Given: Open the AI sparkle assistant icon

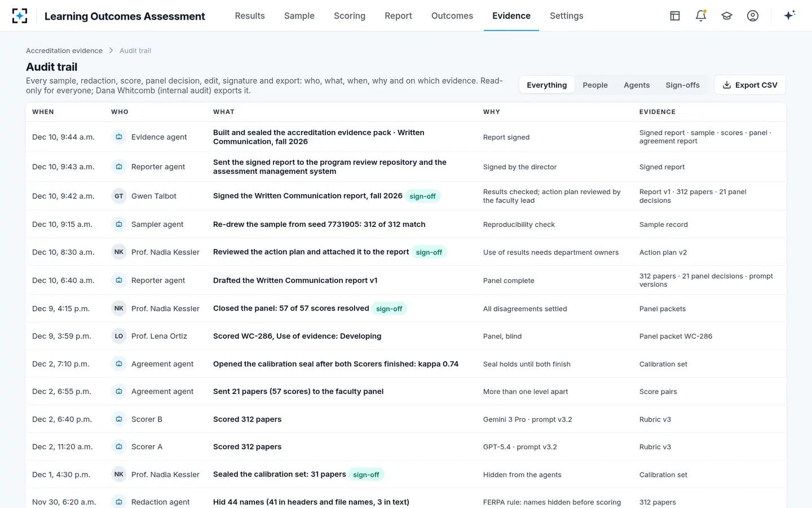Looking at the screenshot, I should (x=789, y=15).
